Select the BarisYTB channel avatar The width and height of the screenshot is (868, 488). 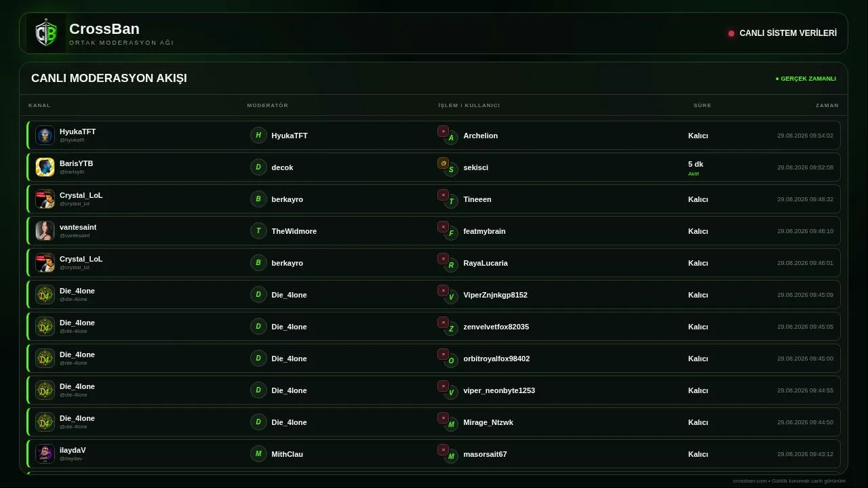pyautogui.click(x=45, y=167)
